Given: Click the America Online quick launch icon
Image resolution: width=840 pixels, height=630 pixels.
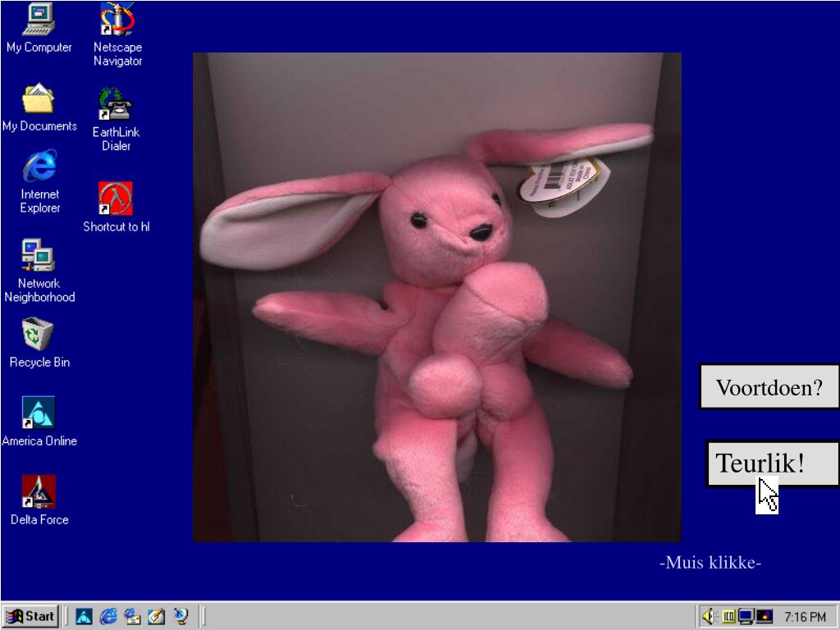Looking at the screenshot, I should (x=84, y=617).
